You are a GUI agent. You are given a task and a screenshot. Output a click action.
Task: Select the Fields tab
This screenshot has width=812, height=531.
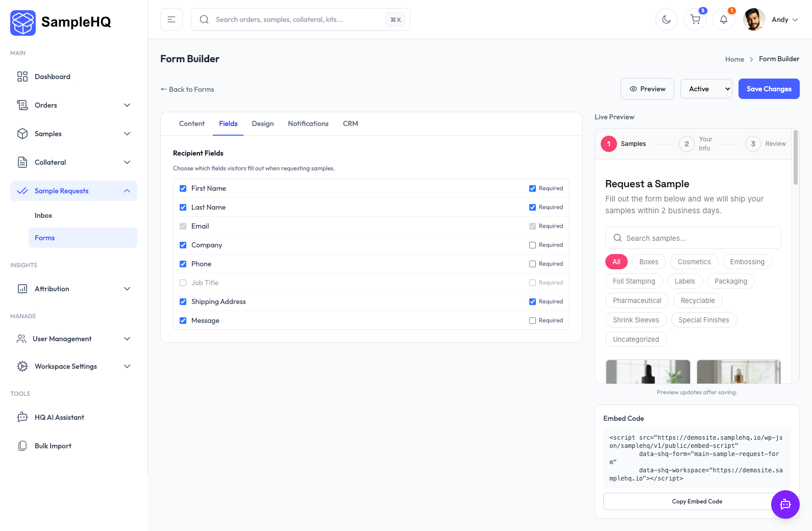[x=228, y=124]
